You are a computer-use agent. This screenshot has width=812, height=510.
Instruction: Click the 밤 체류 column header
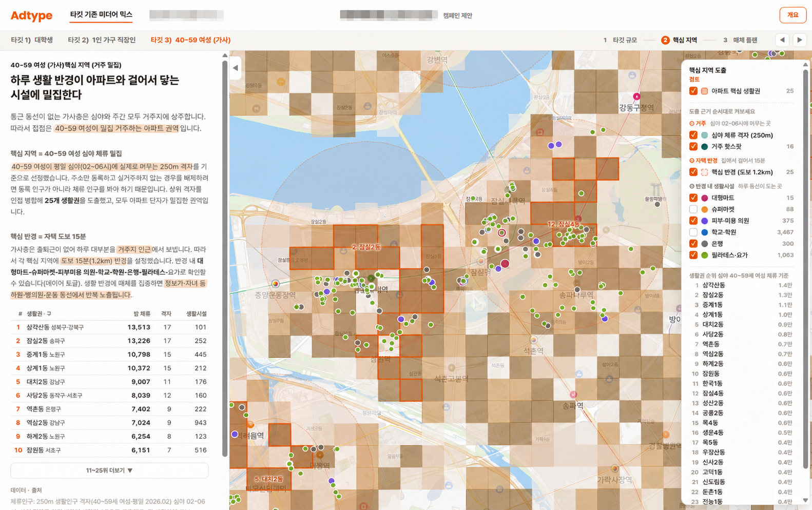click(x=142, y=313)
